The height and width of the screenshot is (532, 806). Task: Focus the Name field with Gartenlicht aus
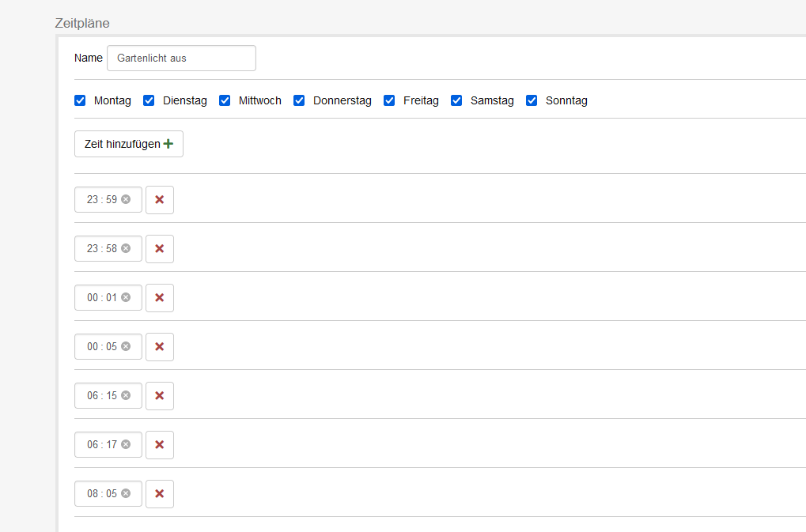181,58
